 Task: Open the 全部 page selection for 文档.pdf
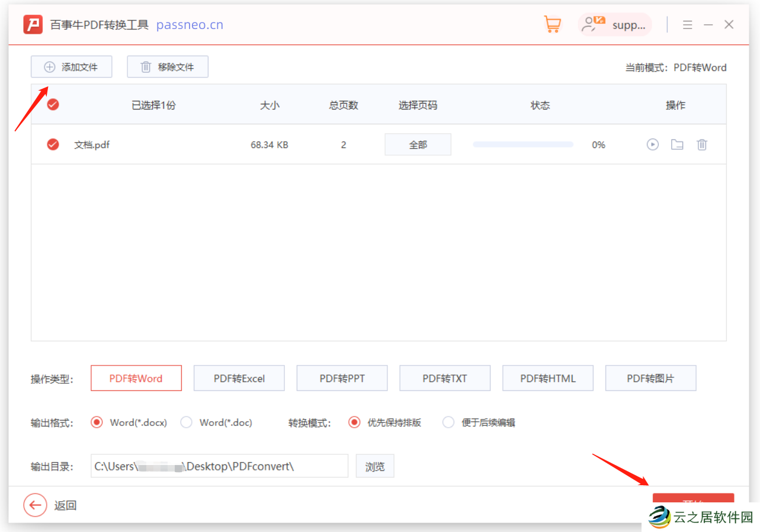coord(418,144)
